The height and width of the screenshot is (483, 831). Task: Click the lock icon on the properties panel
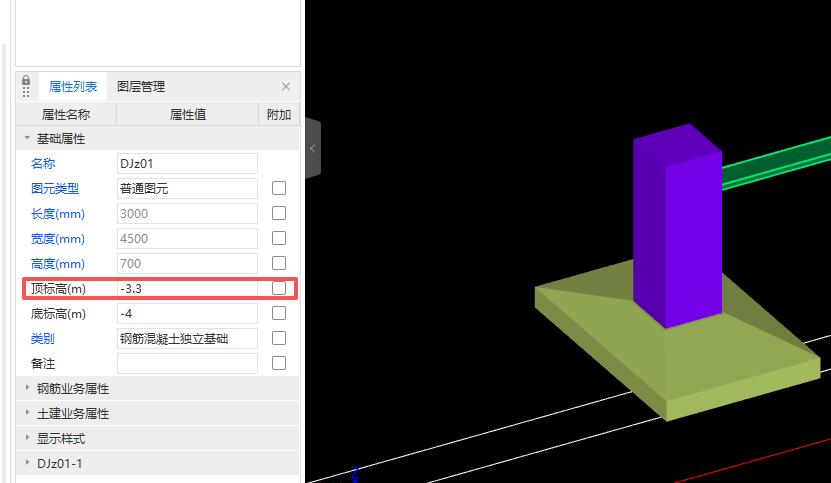click(x=26, y=81)
